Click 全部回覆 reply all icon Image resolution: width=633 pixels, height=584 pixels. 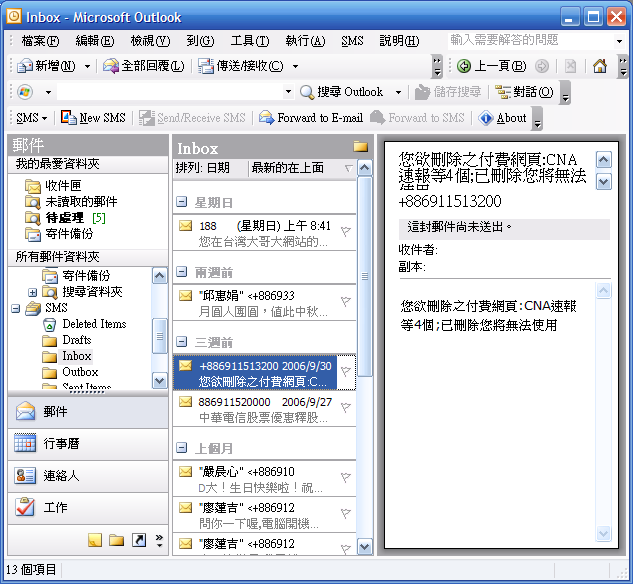tap(111, 66)
